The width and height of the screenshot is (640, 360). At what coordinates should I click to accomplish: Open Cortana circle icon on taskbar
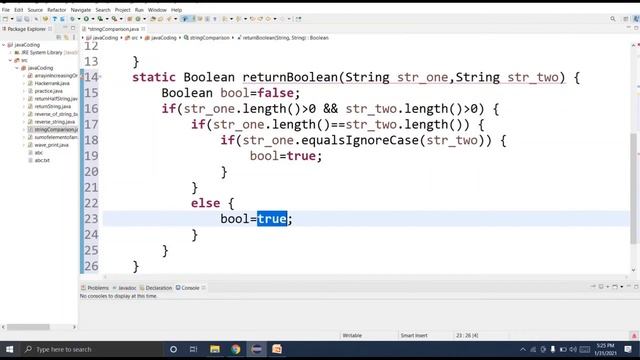173,349
